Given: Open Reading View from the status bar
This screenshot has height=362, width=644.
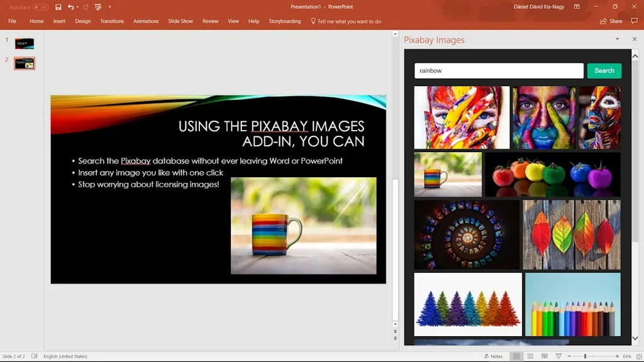Looking at the screenshot, I should click(x=545, y=356).
